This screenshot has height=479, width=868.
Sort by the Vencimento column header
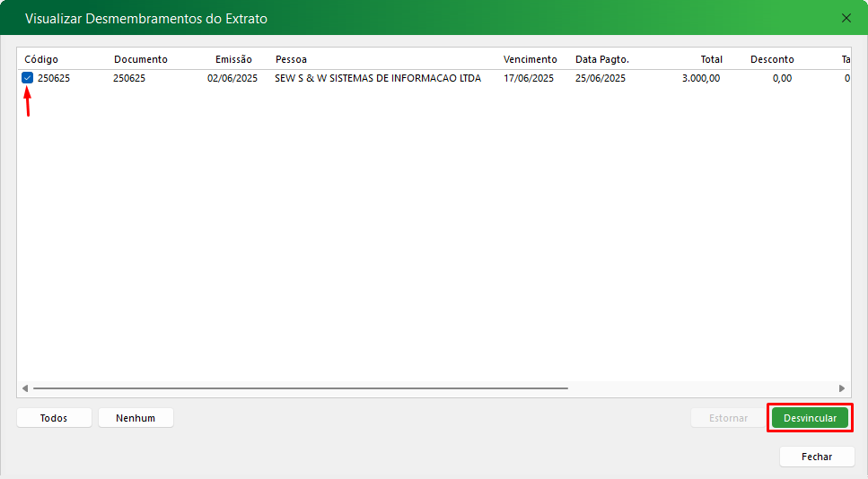[x=530, y=59]
